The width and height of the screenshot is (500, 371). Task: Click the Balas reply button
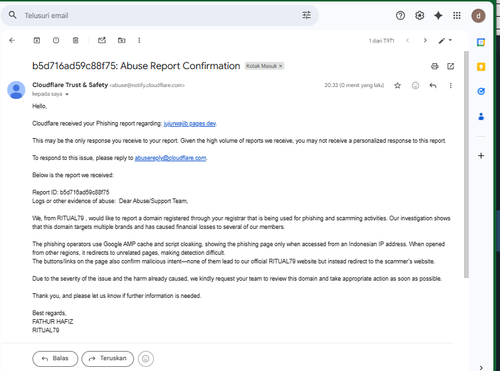tap(55, 359)
